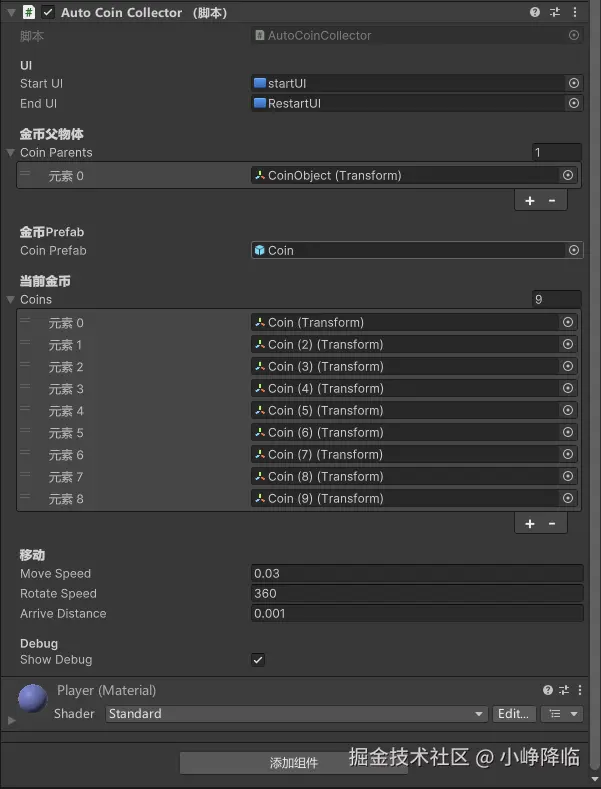Click the Edit... button for the shader
This screenshot has height=789, width=601.
[x=514, y=714]
